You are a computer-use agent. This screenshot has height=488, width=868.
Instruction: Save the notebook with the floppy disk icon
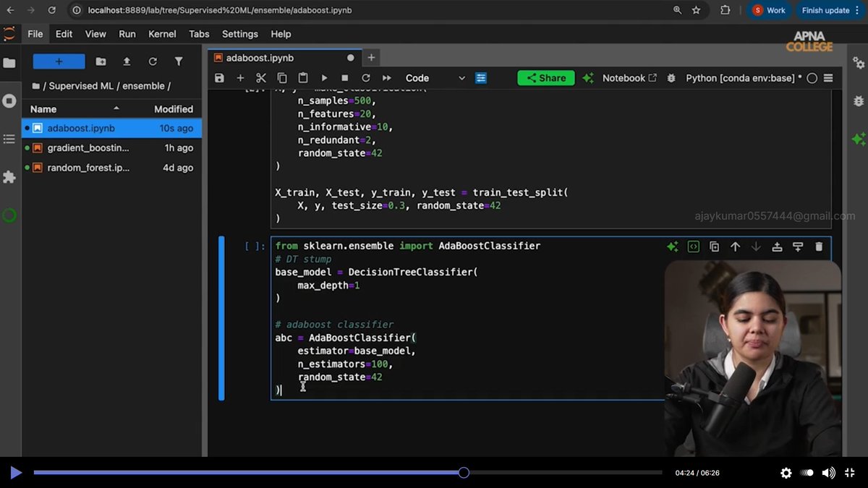tap(219, 78)
